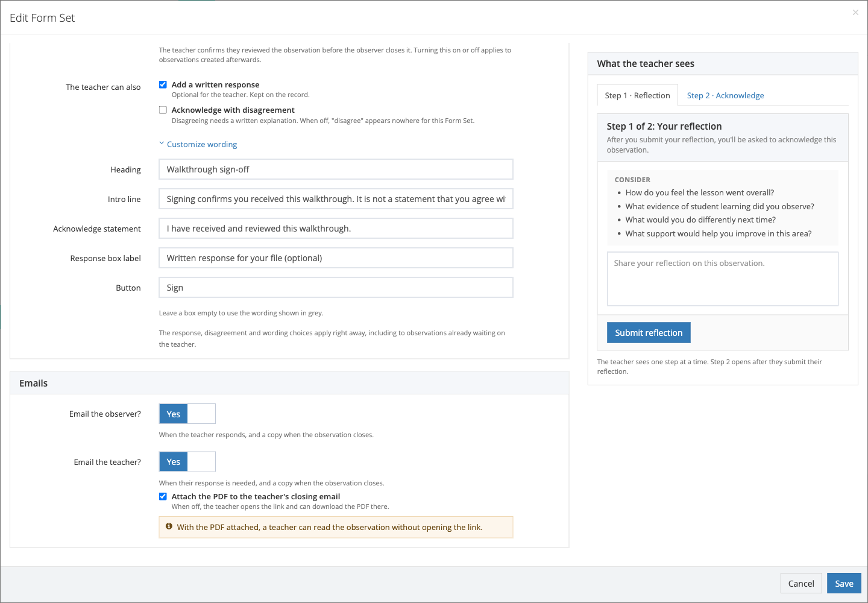Switch to Step 2 · Acknowledge tab
Viewport: 868px width, 603px height.
click(x=725, y=95)
